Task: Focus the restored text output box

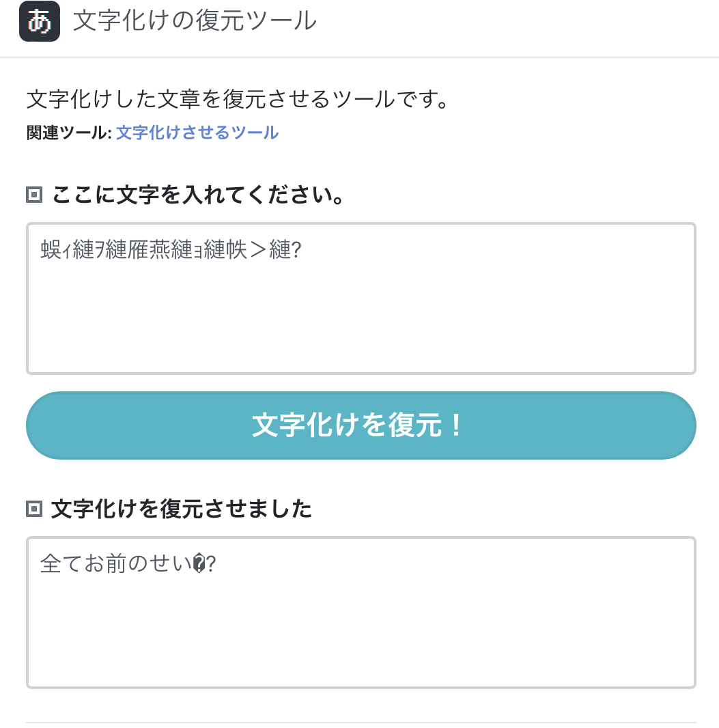Action: tap(361, 613)
